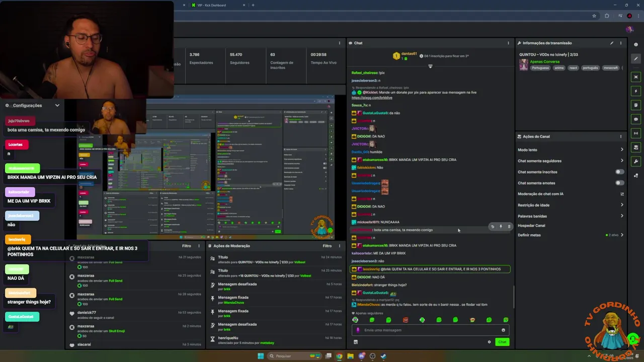Bookmark this page with star icon
The width and height of the screenshot is (644, 362).
point(594,16)
